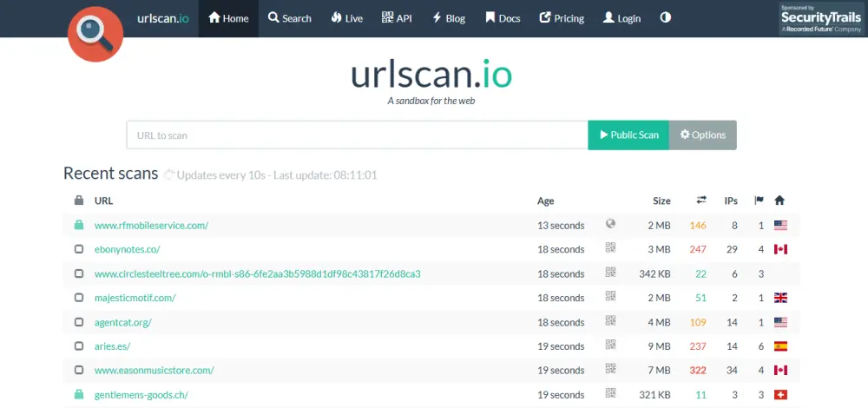Screen dimensions: 868x408
Task: Click the Login link
Action: point(621,18)
